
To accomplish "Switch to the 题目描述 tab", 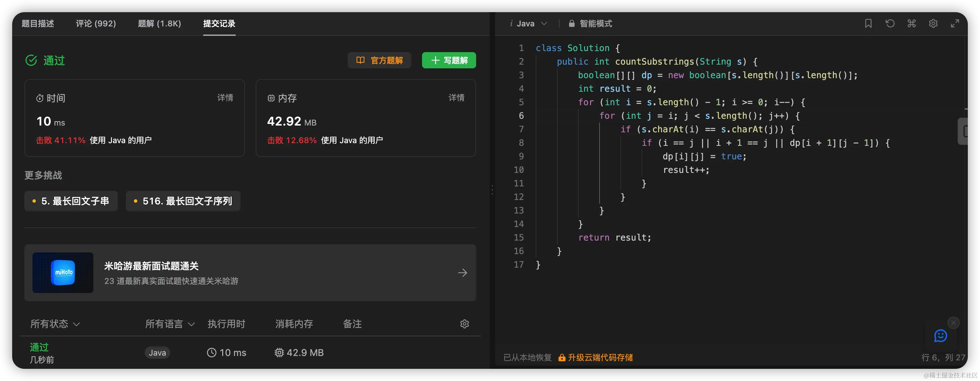I will [x=38, y=24].
